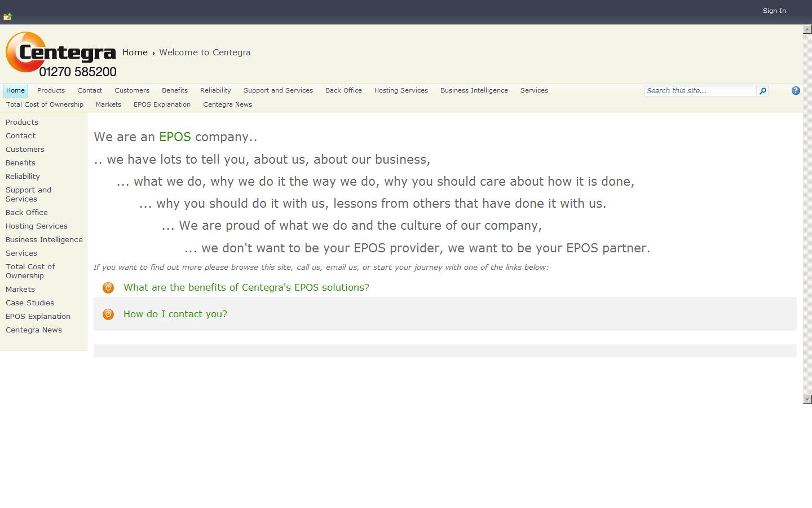Screen dimensions: 812x508
Task: Click the scrollbar up arrow
Action: (x=807, y=29)
